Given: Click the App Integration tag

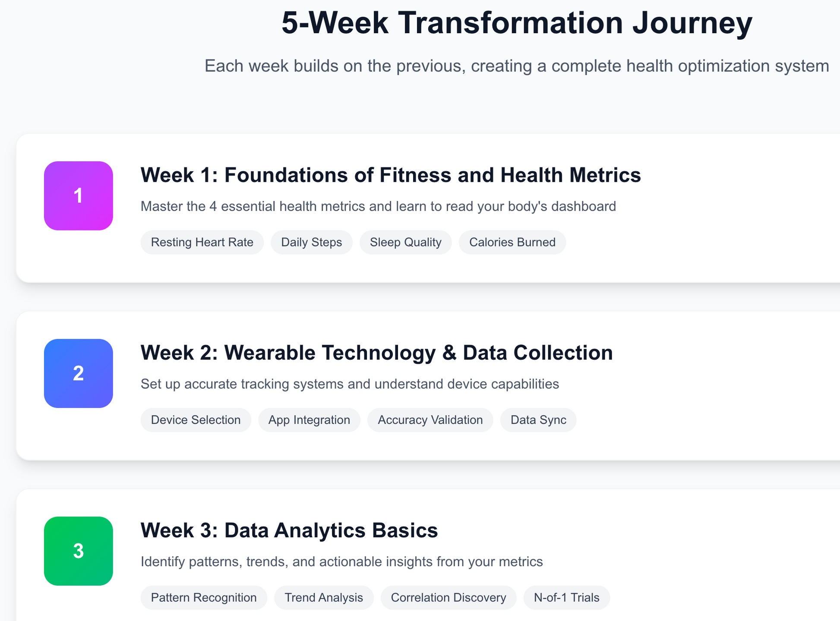Looking at the screenshot, I should point(309,420).
